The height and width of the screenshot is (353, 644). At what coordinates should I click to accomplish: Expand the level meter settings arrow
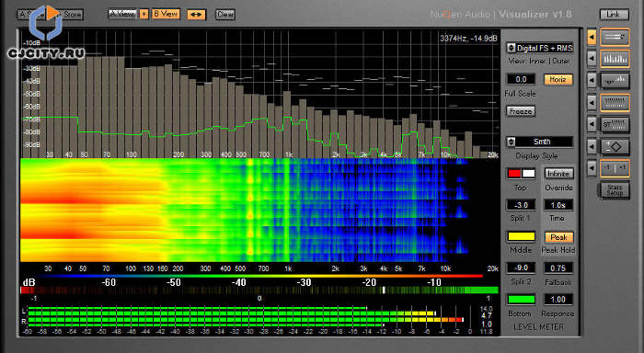pos(592,37)
